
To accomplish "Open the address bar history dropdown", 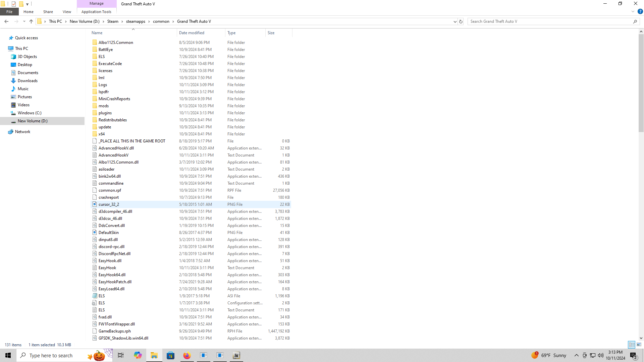I will coord(455,21).
